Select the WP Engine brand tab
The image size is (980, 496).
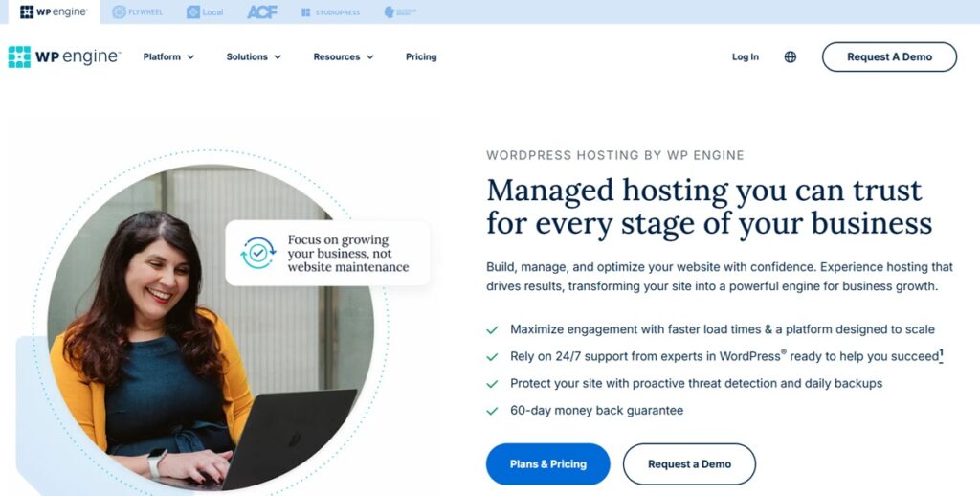coord(54,11)
